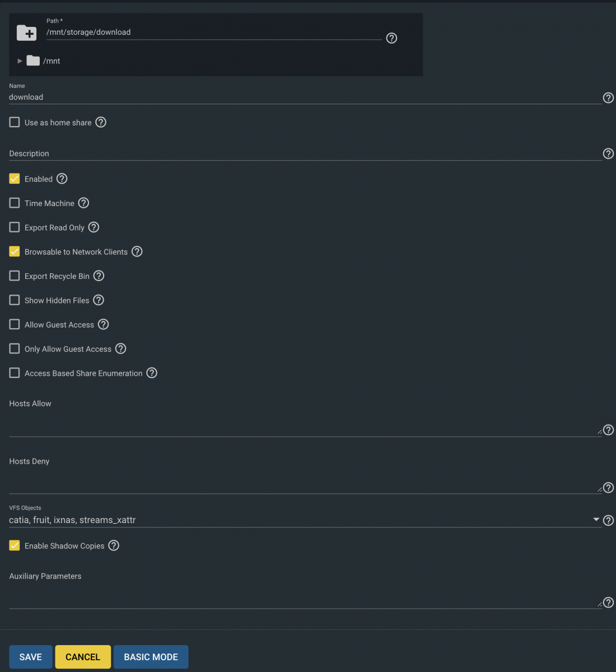Viewport: 616px width, 672px height.
Task: Open help for the Name field
Action: (608, 98)
